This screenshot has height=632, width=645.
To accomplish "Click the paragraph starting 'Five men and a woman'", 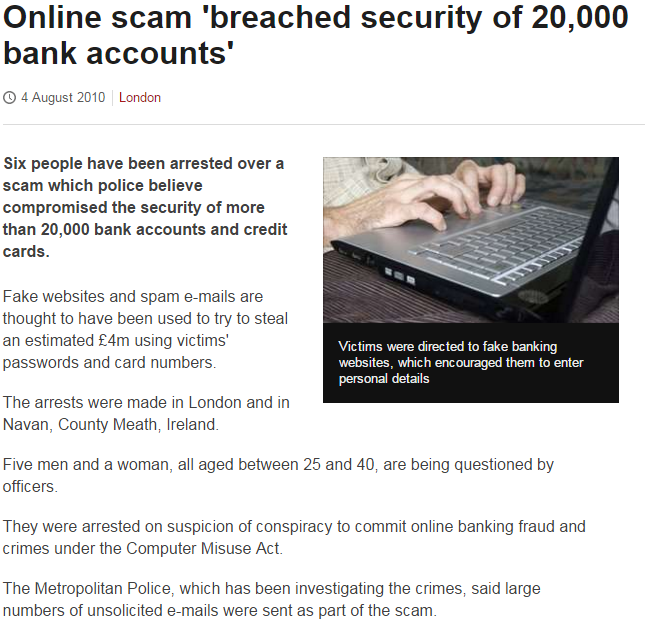I will (278, 475).
